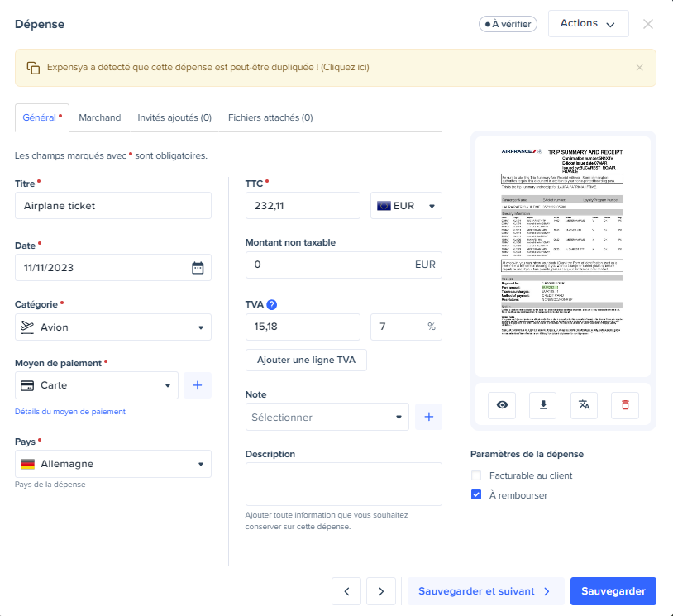Open the calendar date picker icon
The image size is (673, 616).
(x=198, y=268)
